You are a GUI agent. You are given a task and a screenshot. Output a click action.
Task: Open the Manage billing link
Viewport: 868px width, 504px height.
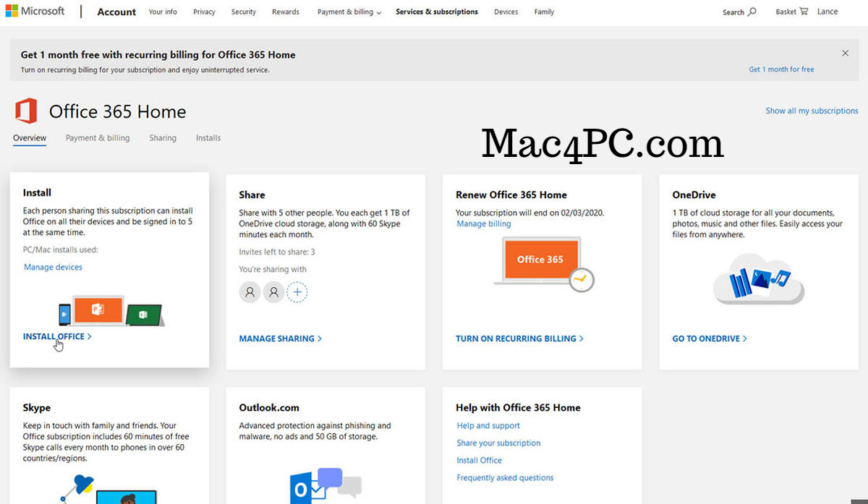point(484,224)
